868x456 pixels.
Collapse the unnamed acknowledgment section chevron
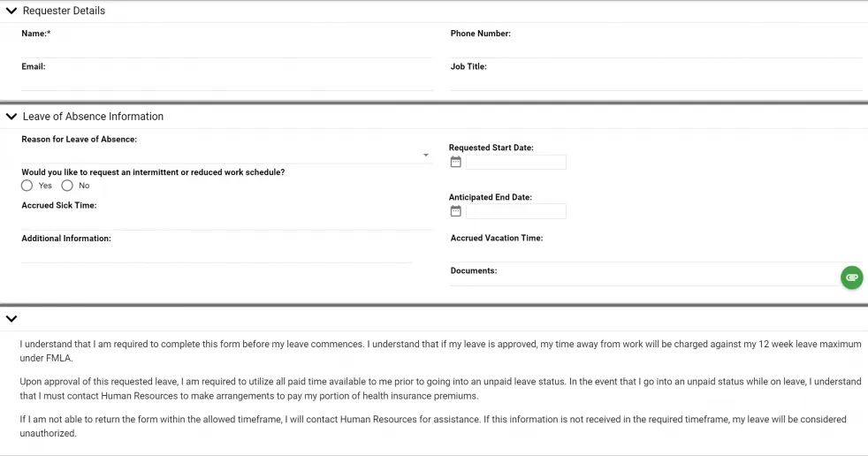pyautogui.click(x=11, y=318)
